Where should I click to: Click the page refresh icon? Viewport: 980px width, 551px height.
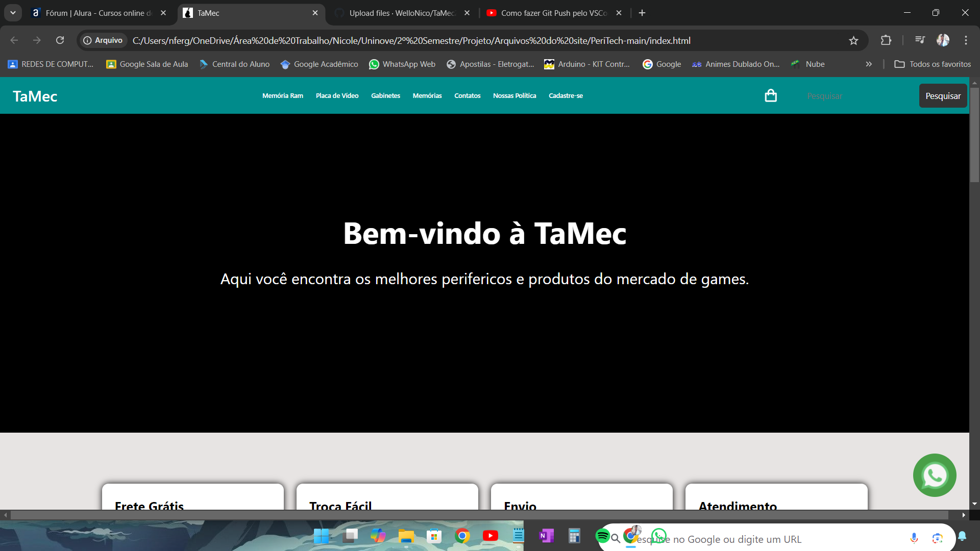point(61,40)
